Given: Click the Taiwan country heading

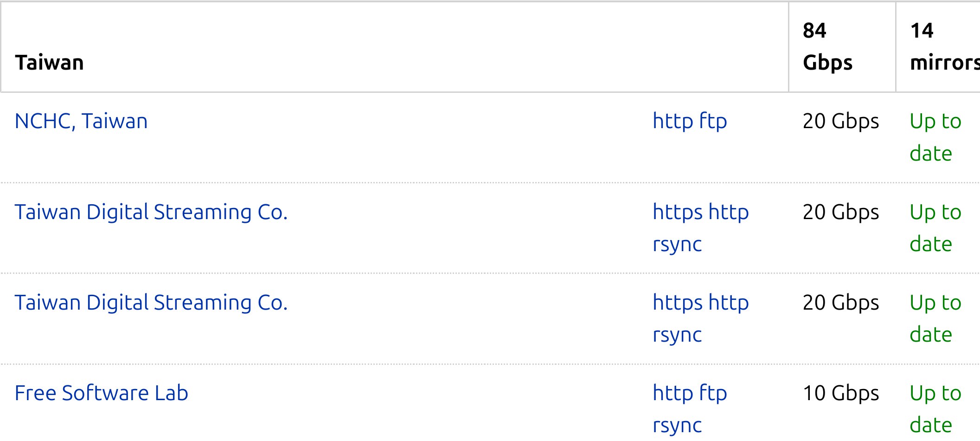Looking at the screenshot, I should (x=49, y=63).
